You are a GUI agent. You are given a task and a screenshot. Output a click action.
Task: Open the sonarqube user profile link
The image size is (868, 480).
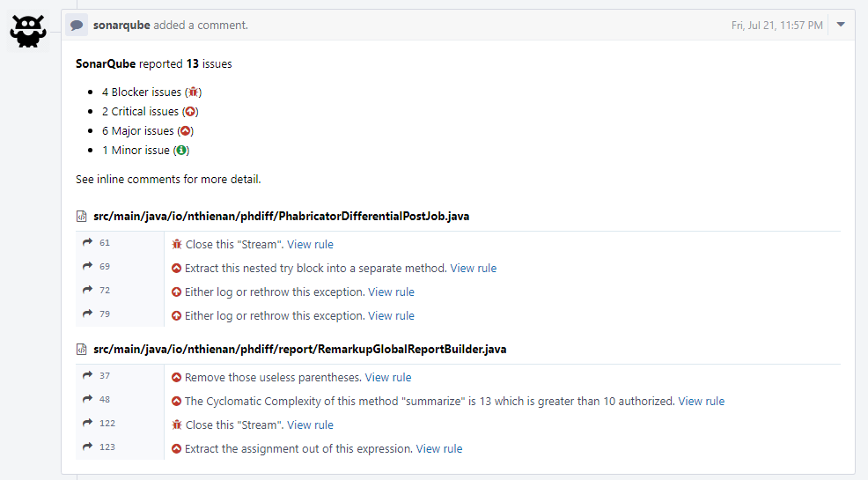click(121, 25)
